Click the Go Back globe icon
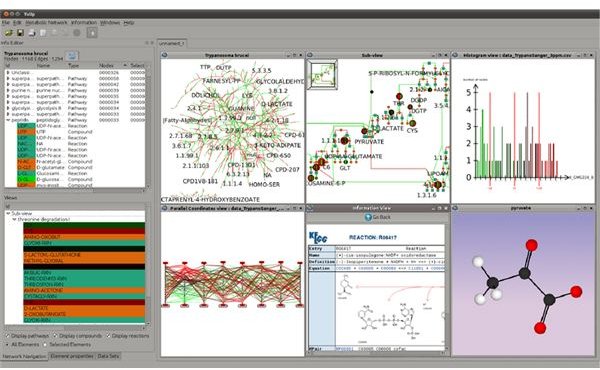The image size is (600, 370). 368,217
